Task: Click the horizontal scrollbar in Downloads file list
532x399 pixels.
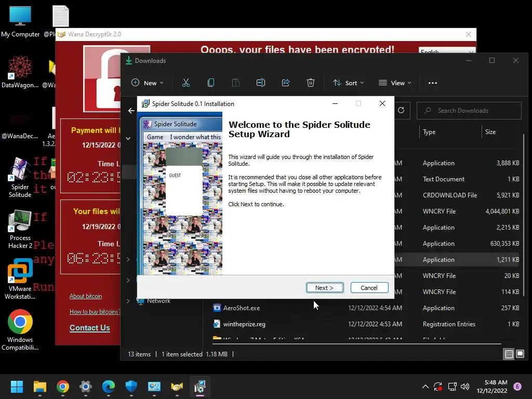Action: pos(356,344)
